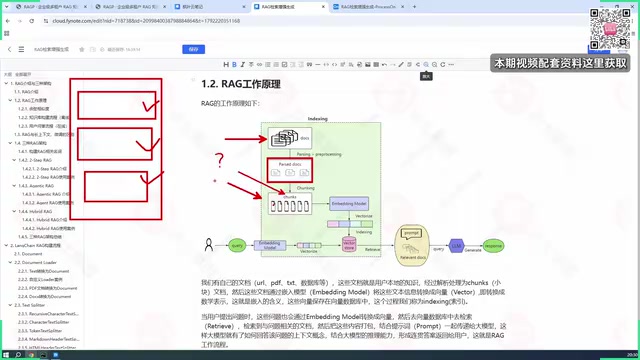Switch to the first RAGP browser tab
The height and width of the screenshot is (360, 640).
click(x=52, y=7)
